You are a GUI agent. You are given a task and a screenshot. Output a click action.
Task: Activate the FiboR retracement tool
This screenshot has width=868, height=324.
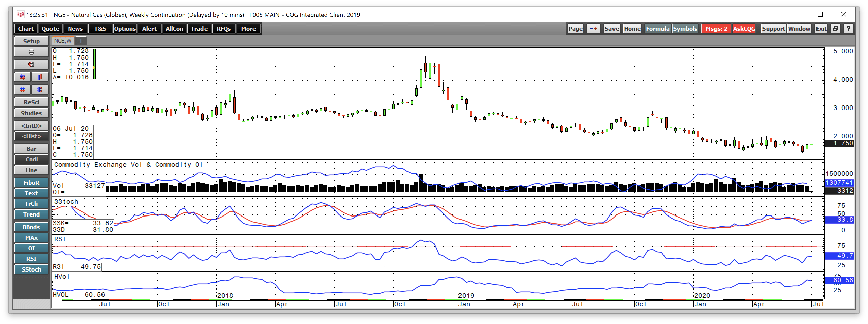point(31,182)
